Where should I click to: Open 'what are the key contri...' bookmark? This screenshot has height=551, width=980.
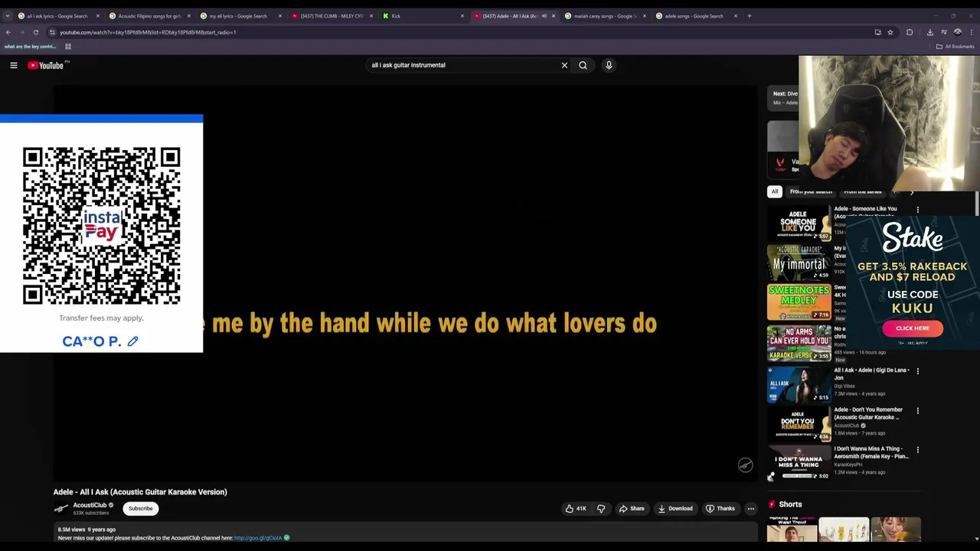tap(30, 47)
